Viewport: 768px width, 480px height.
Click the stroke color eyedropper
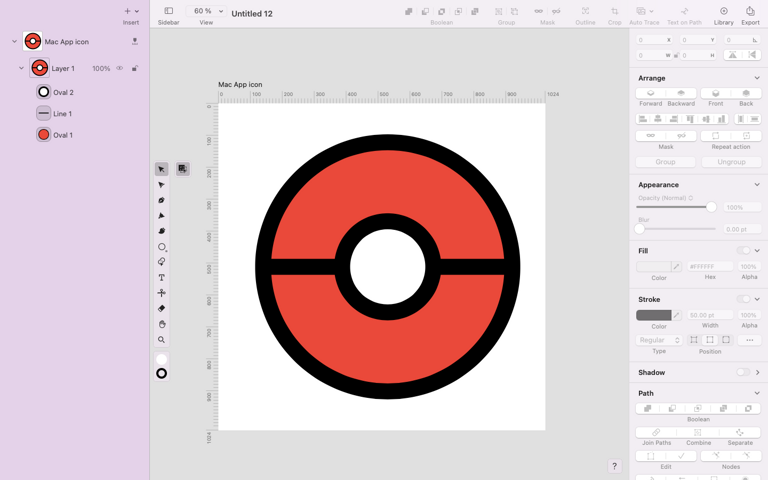click(x=676, y=315)
